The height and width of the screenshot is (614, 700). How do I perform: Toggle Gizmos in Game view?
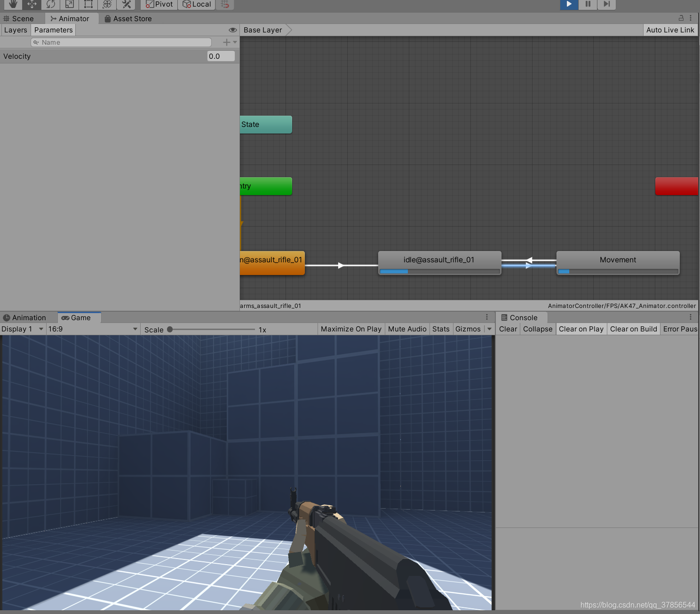coord(468,329)
